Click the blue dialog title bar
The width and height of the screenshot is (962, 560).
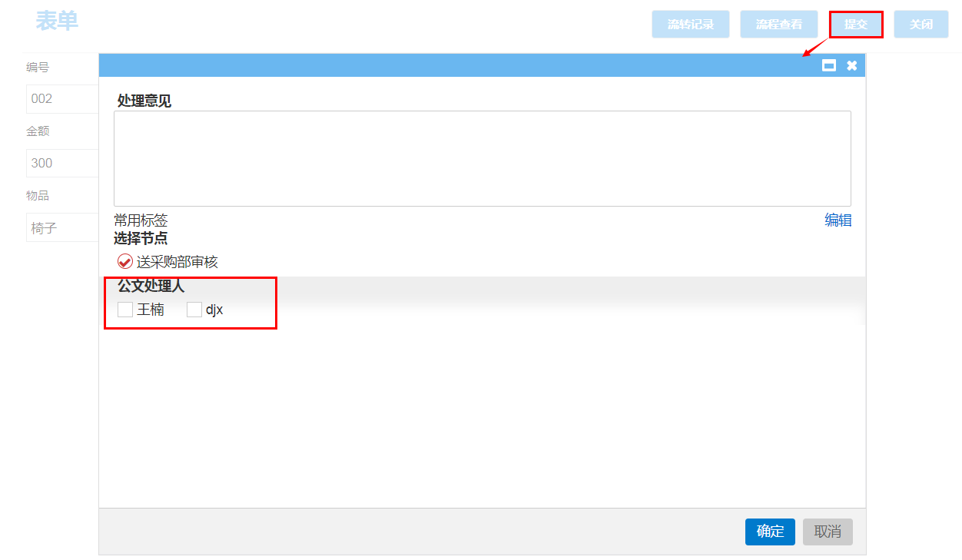tap(461, 65)
